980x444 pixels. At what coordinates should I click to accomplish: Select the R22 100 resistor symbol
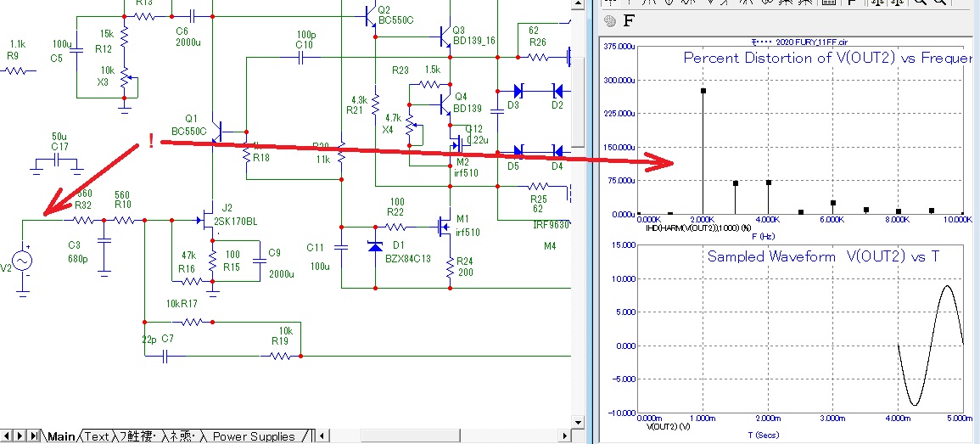[x=395, y=227]
